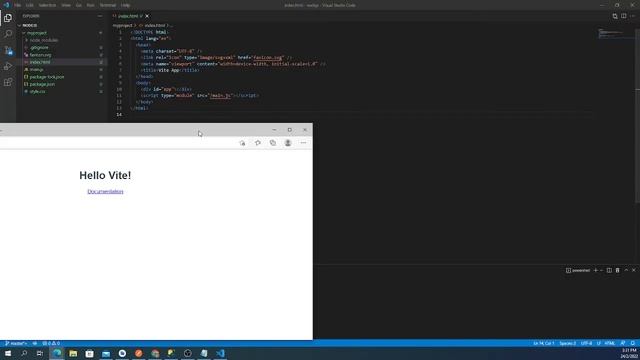Open favicon.svg in the explorer
This screenshot has width=640, height=360.
(x=61, y=55)
